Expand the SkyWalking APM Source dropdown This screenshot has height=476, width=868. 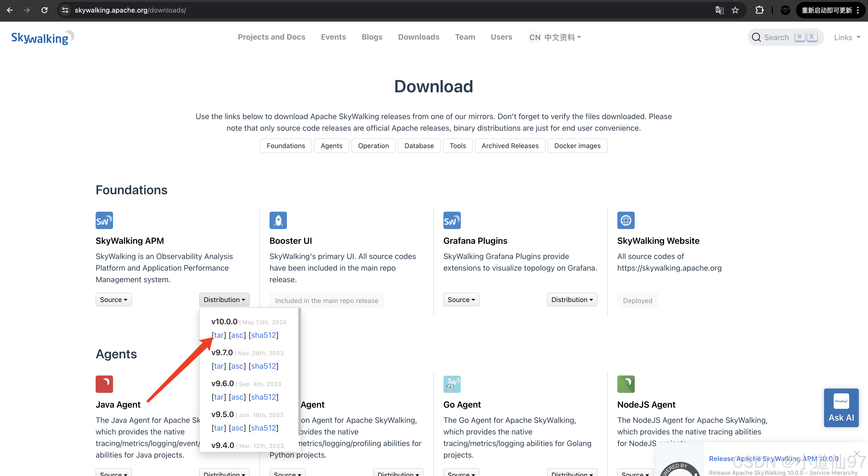(x=113, y=300)
